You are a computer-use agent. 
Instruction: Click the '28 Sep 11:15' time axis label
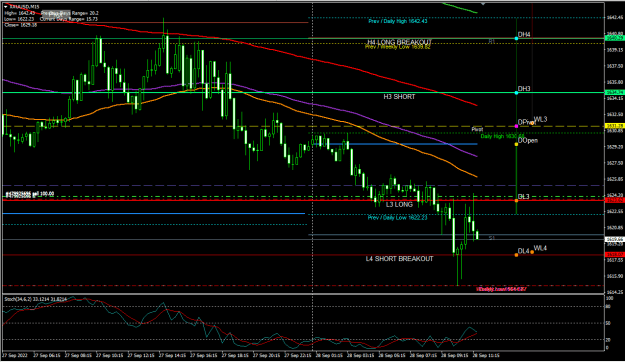[486, 355]
